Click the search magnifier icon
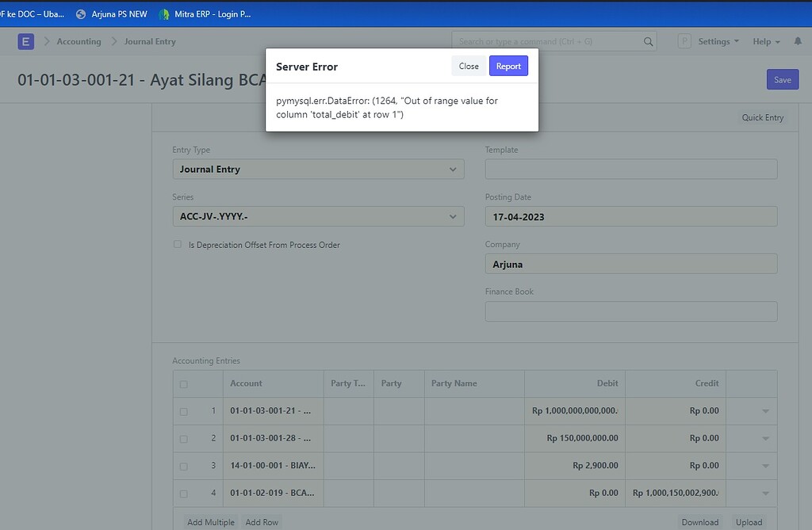The height and width of the screenshot is (530, 812). tap(648, 40)
